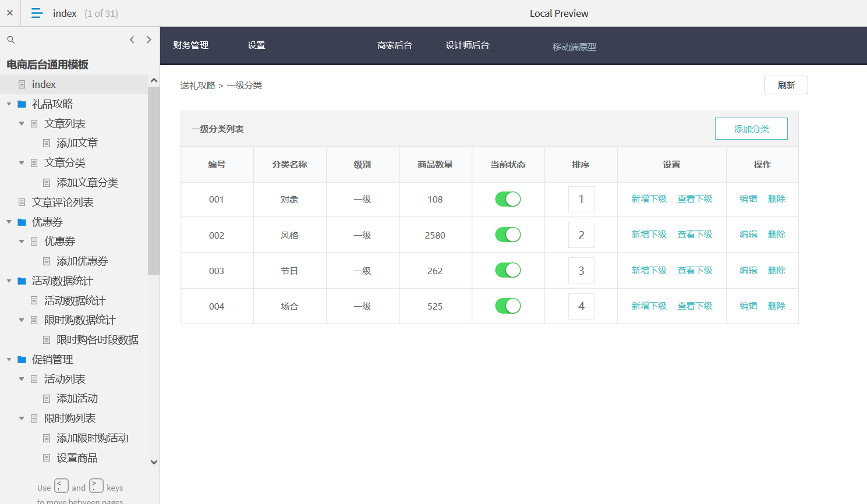The image size is (867, 504).
Task: Collapse the 文章分类 tree arrow
Action: pyautogui.click(x=22, y=163)
